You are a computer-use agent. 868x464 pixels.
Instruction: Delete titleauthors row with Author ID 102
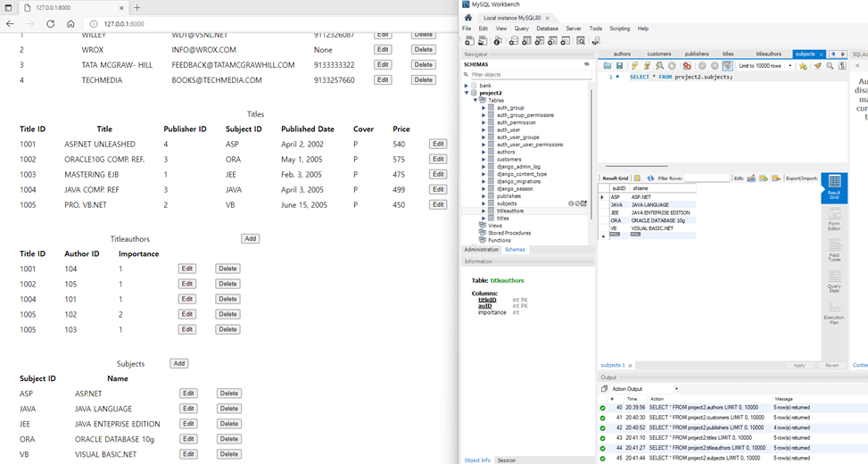coord(227,314)
